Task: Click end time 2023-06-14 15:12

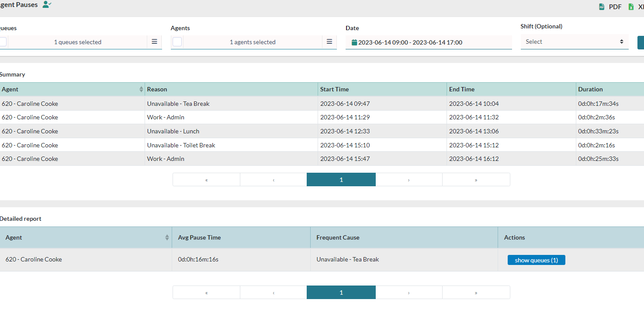Action: click(474, 145)
